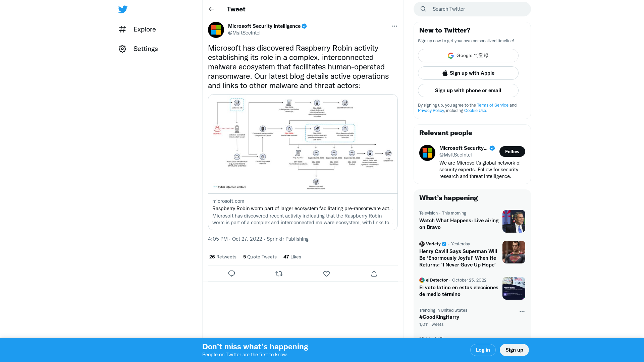
Task: Open the tweet's more options menu
Action: coord(394,26)
